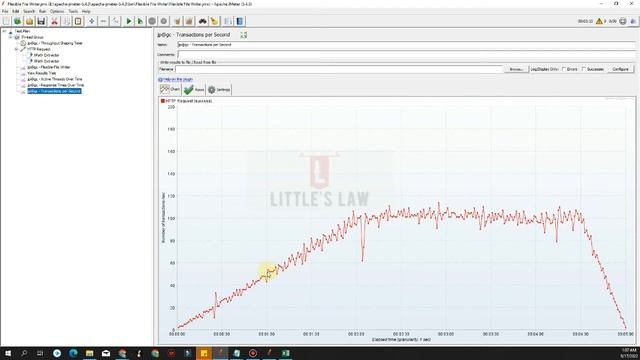Collapse the Test Plan tree node
Viewport: 640px width, 360px height.
4,31
